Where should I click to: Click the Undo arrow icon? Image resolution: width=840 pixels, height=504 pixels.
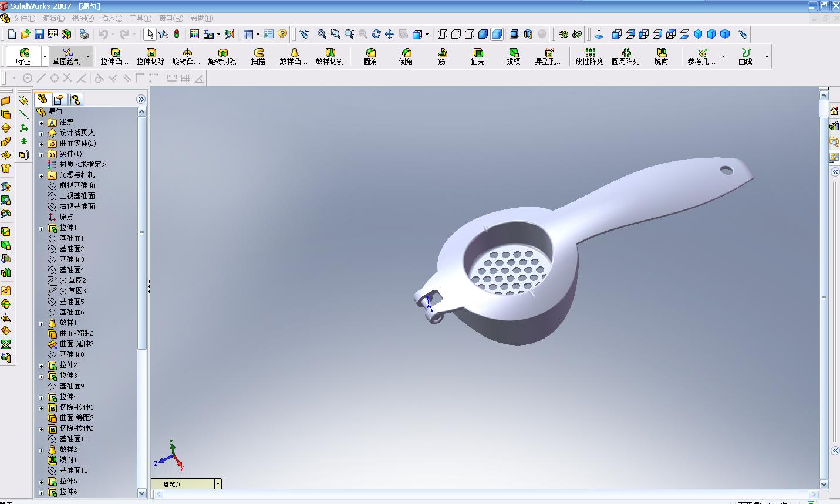103,34
